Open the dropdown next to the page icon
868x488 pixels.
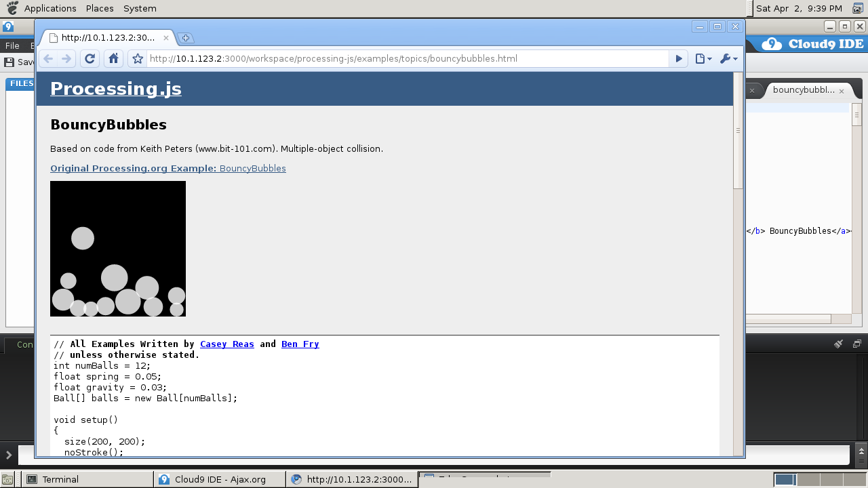(709, 58)
